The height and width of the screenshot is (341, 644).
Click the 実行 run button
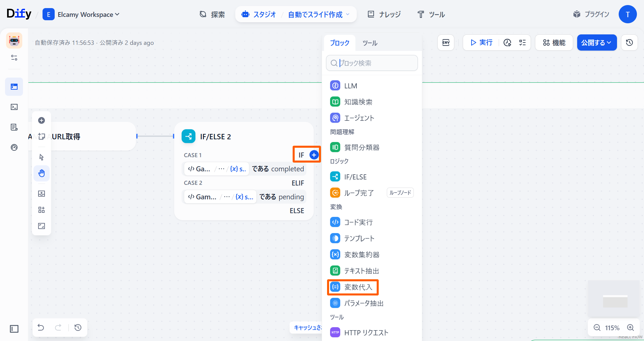tap(481, 42)
